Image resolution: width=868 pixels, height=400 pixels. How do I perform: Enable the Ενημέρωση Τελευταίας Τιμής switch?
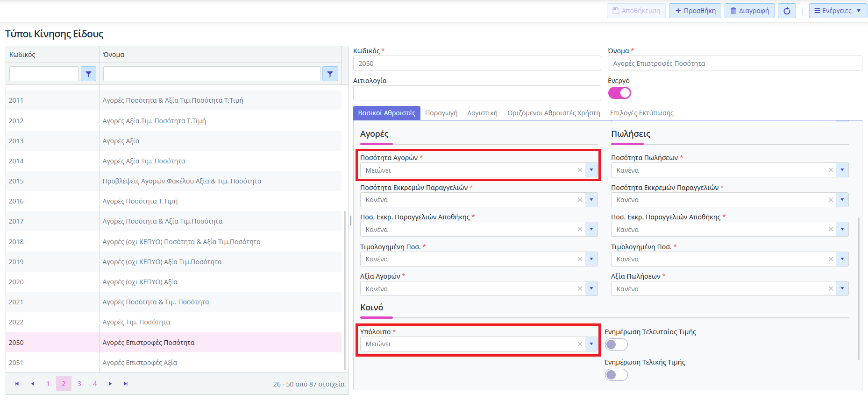pos(616,345)
